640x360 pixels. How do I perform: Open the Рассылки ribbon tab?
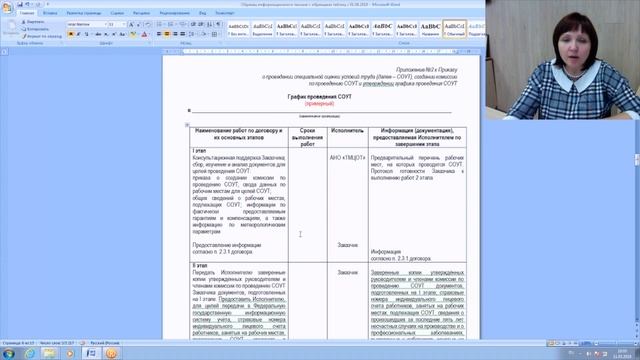click(141, 13)
